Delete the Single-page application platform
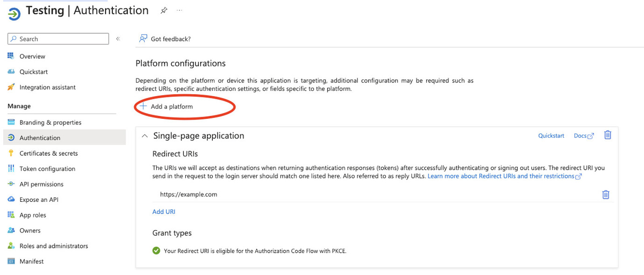This screenshot has height=275, width=644. (608, 135)
